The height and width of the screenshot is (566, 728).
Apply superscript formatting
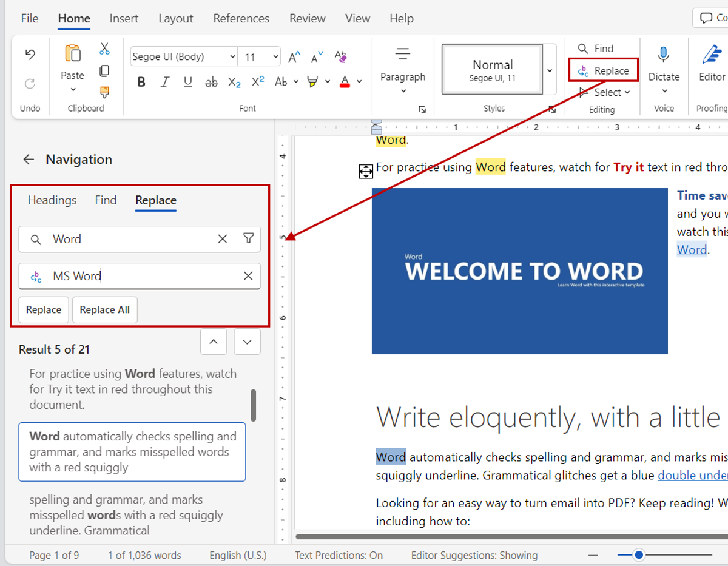(257, 82)
